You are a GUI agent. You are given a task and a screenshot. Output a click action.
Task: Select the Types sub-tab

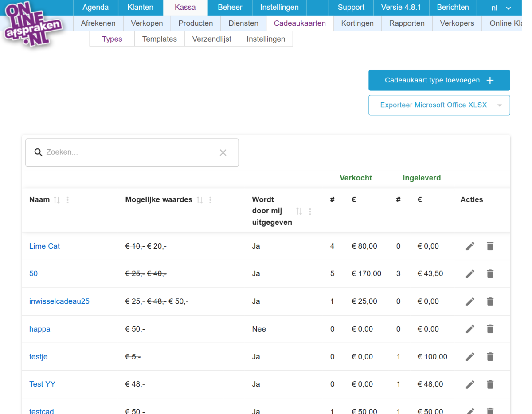[112, 39]
